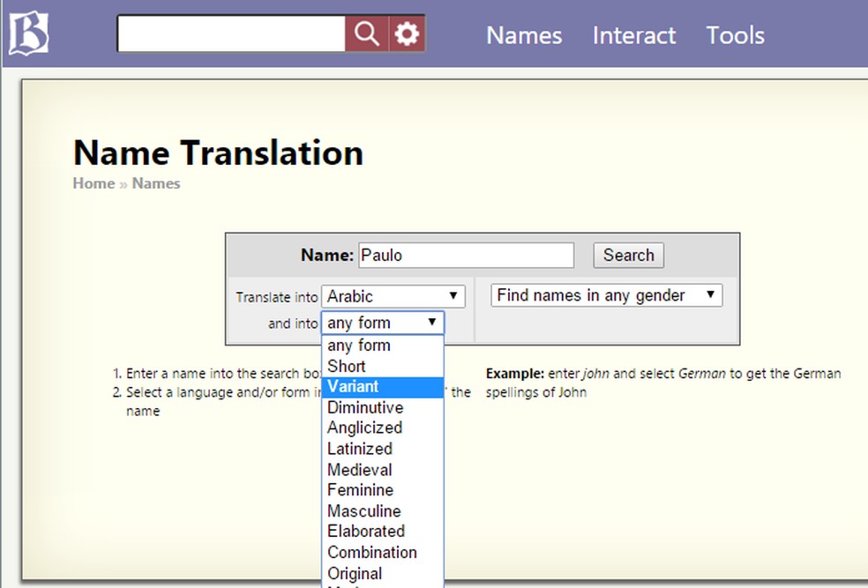Choose Feminine from the form list
The image size is (868, 588).
[x=360, y=490]
